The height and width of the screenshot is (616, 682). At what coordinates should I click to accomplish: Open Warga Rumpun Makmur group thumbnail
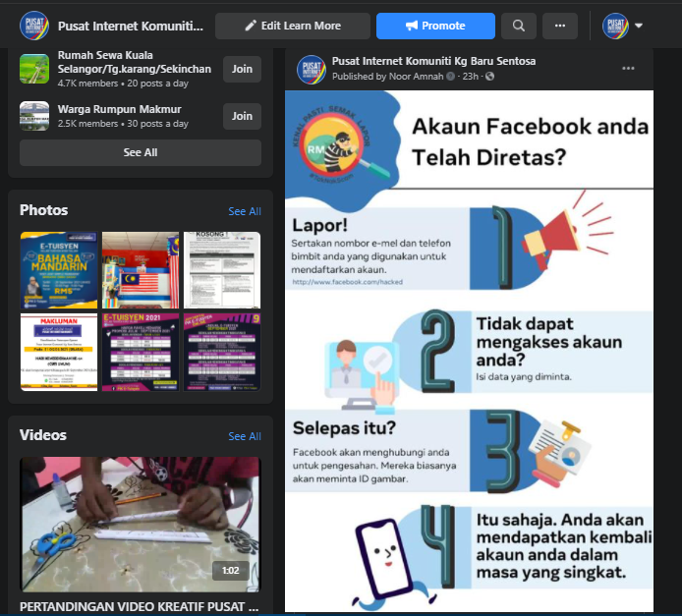tap(34, 116)
